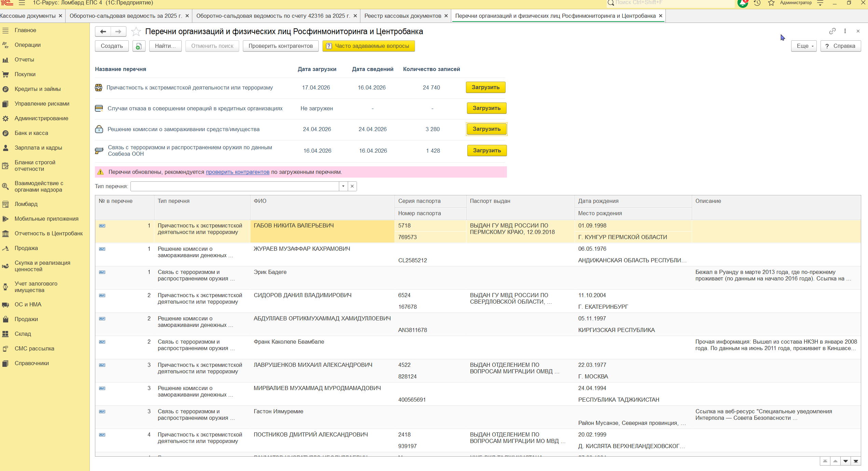Load the extremism and terrorism list
The image size is (868, 471).
[485, 87]
